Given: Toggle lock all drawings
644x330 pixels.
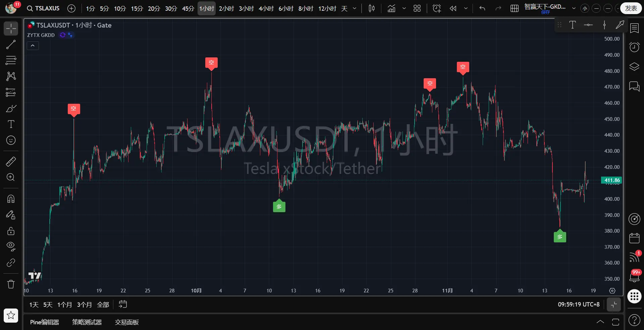Looking at the screenshot, I should coord(11,231).
